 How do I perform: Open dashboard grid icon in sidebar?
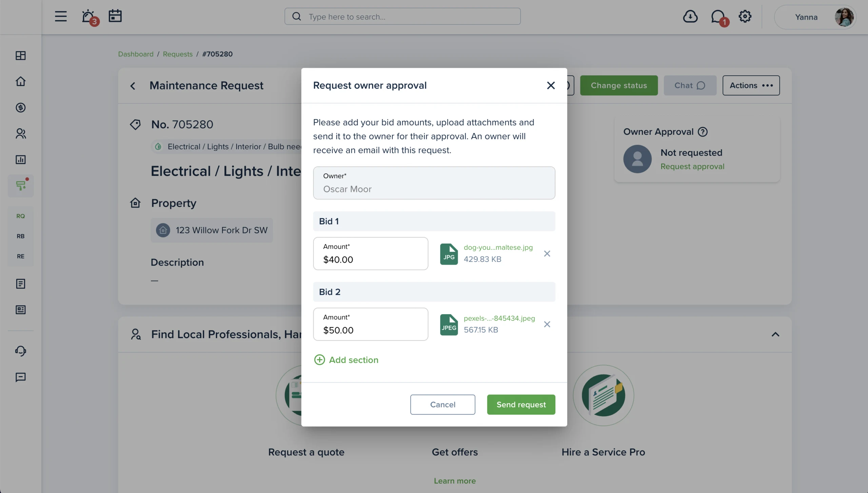pos(21,56)
